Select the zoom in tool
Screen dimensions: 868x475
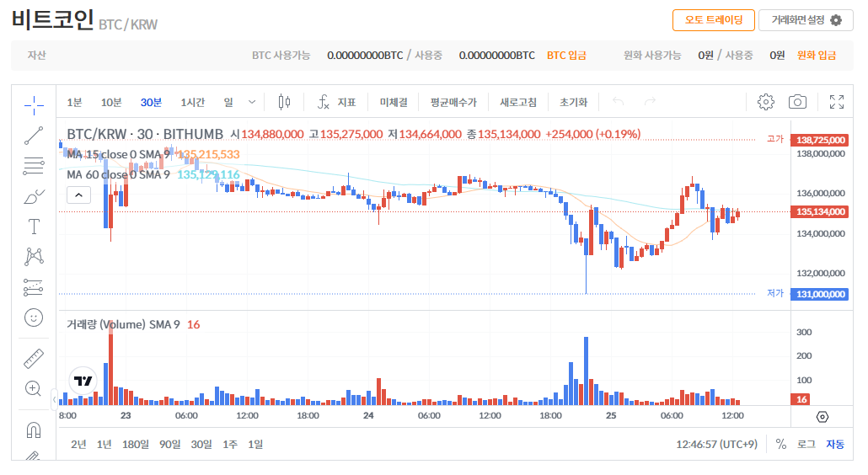pos(34,389)
